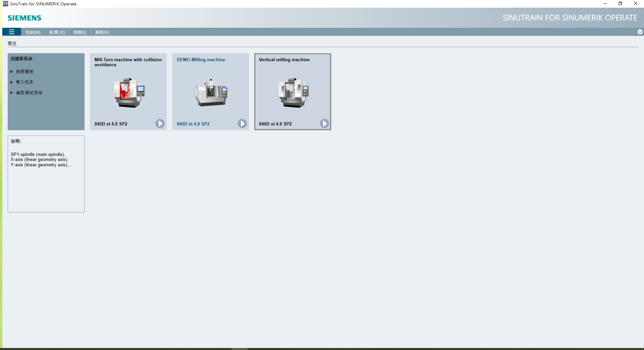Minimize the SinuTrain window
644x350 pixels.
[x=605, y=4]
